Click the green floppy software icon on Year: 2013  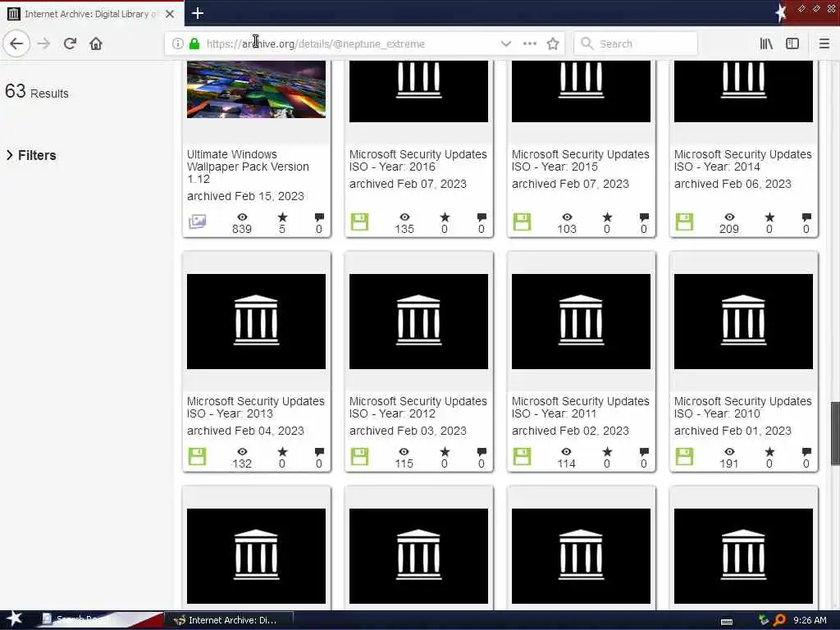point(197,456)
